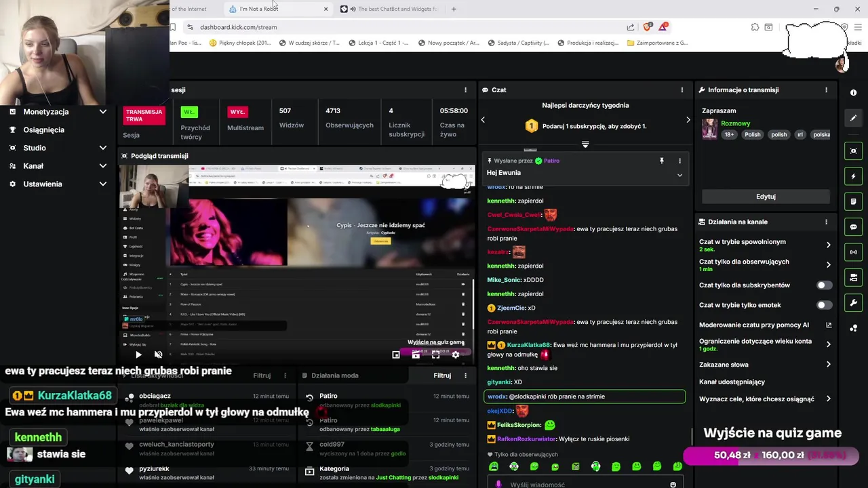Open stream preview settings gear
This screenshot has width=868, height=488.
[x=456, y=354]
